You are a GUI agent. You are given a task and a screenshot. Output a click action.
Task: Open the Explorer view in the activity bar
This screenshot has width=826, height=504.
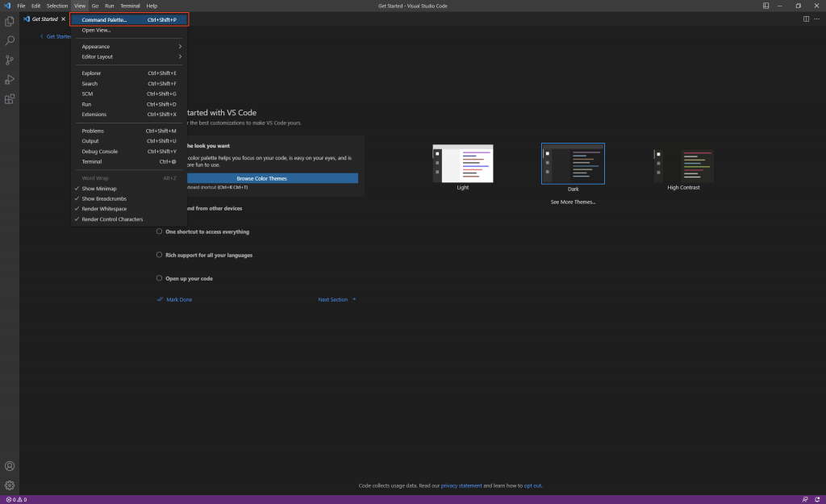click(x=10, y=22)
